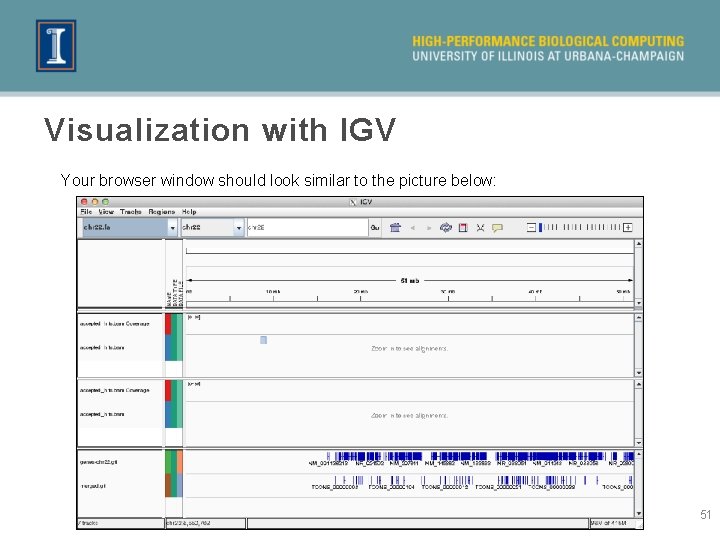The height and width of the screenshot is (540, 720).
Task: Click the NM_001136212 gene label
Action: coord(328,463)
